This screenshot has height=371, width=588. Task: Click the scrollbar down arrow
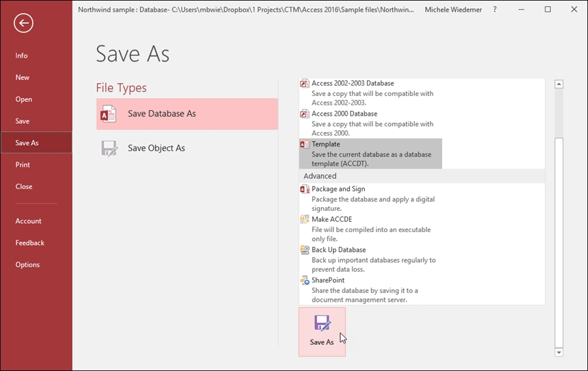coord(559,353)
